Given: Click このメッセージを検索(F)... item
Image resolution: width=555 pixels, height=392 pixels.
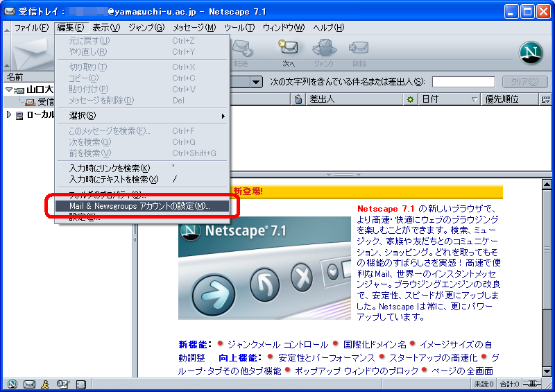Looking at the screenshot, I should click(x=142, y=131).
